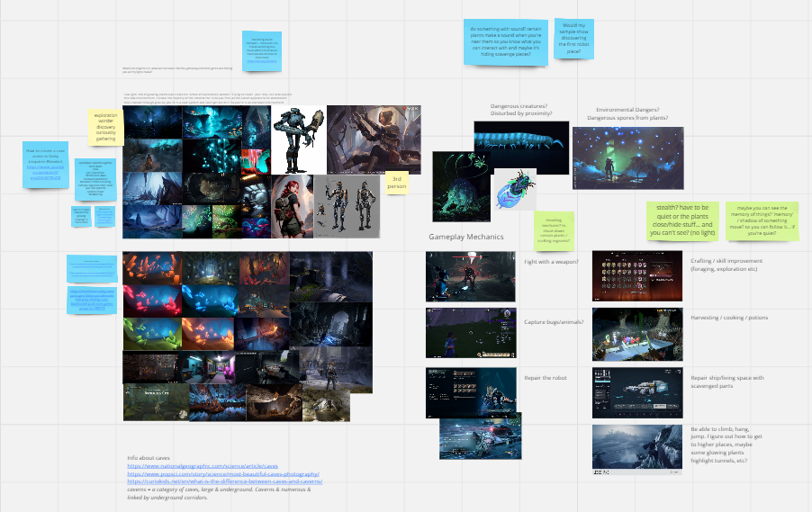The height and width of the screenshot is (512, 812).
Task: Click the astronaut among glowing spores image
Action: 627,157
